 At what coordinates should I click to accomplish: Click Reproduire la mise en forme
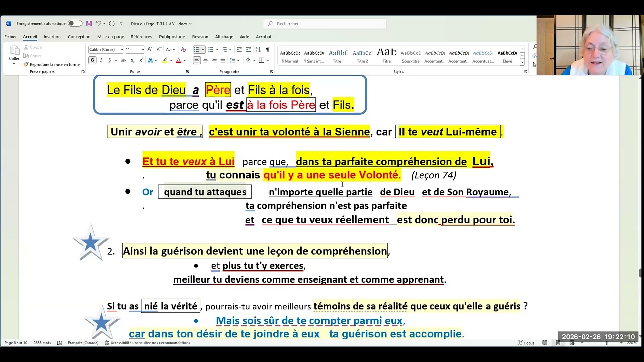tap(51, 64)
